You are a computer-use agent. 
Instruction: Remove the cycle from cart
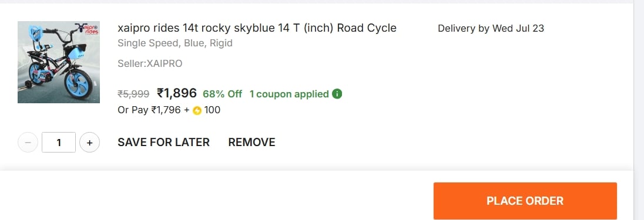pos(251,143)
